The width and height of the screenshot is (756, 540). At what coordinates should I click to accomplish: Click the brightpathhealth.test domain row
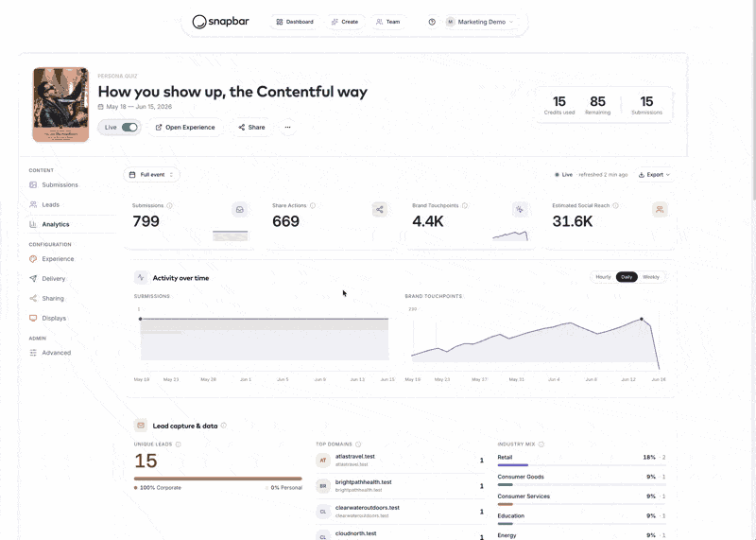pyautogui.click(x=400, y=486)
